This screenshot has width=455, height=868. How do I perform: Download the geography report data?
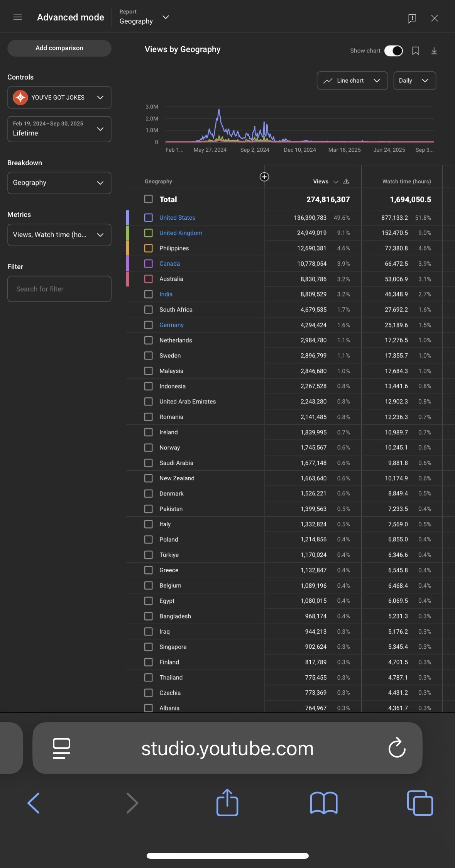click(434, 51)
